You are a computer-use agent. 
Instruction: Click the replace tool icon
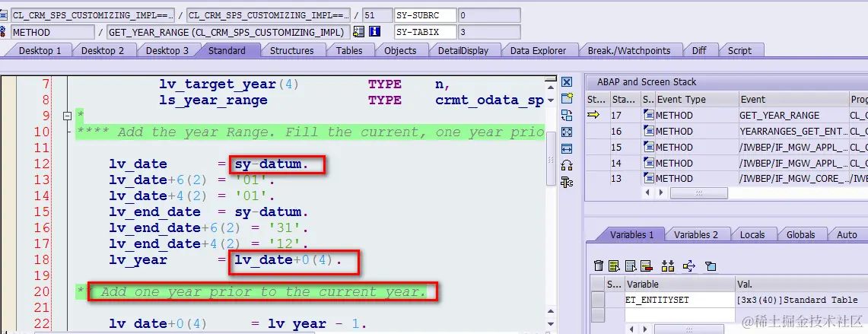[566, 115]
